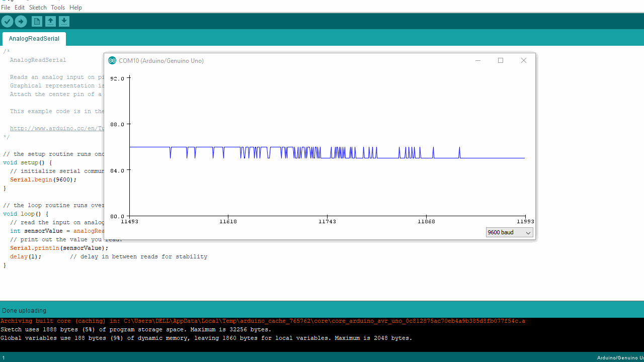Place cursor on the delay(1); statement
The height and width of the screenshot is (362, 644).
tap(26, 256)
